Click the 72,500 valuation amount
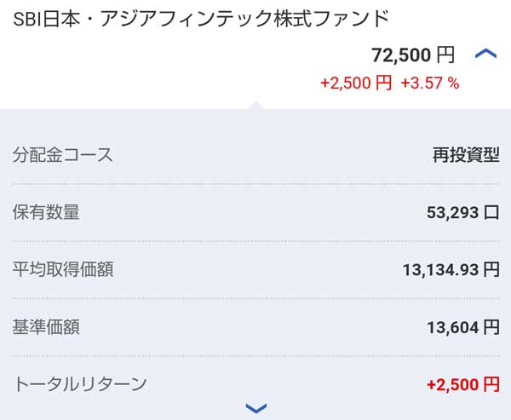The width and height of the screenshot is (511, 420). pos(400,55)
